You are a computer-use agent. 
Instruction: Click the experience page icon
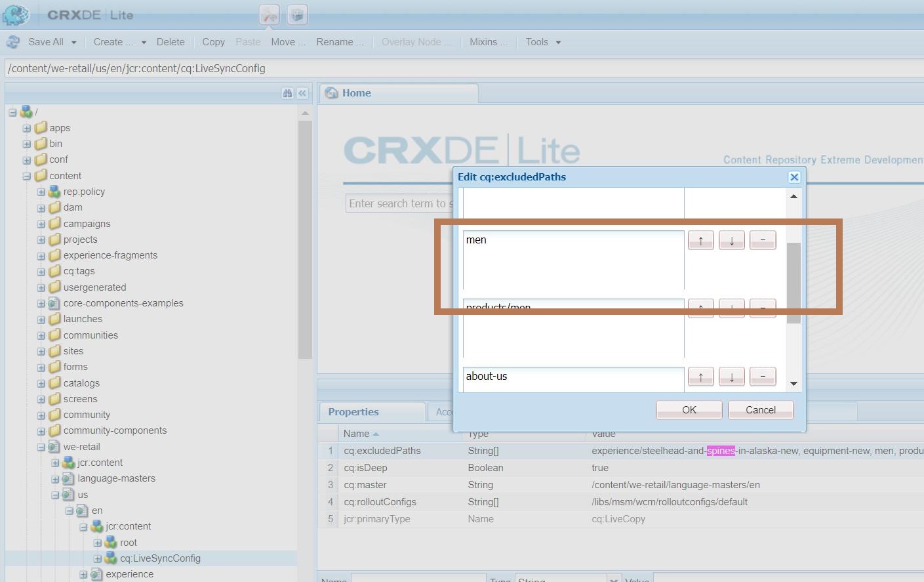97,574
